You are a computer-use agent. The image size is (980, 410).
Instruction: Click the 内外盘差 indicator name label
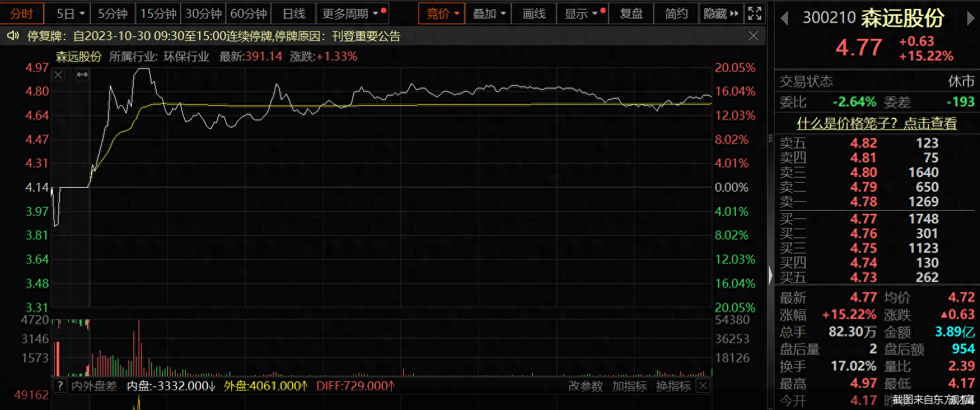pos(94,386)
